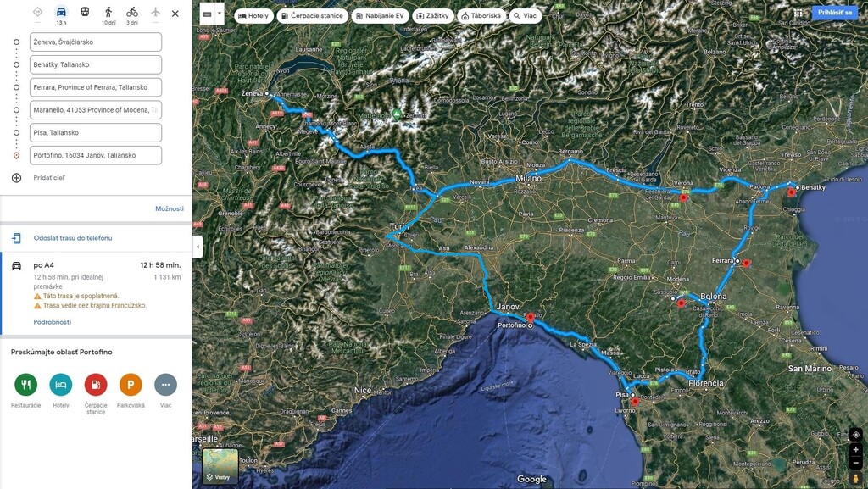The width and height of the screenshot is (868, 489).
Task: Open Google apps grid icon
Action: (798, 13)
